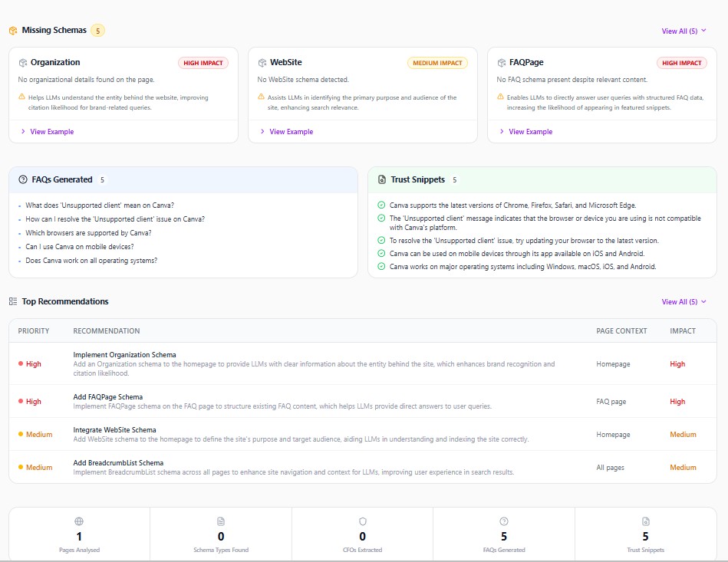This screenshot has height=562, width=728.
Task: Click check icon beside 'Unsupported client message indicates'
Action: [381, 218]
